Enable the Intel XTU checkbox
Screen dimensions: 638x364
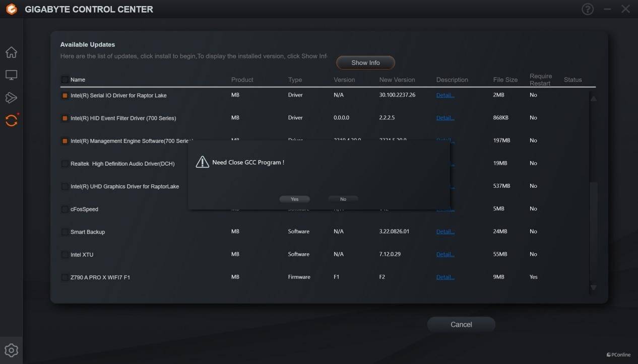[65, 255]
